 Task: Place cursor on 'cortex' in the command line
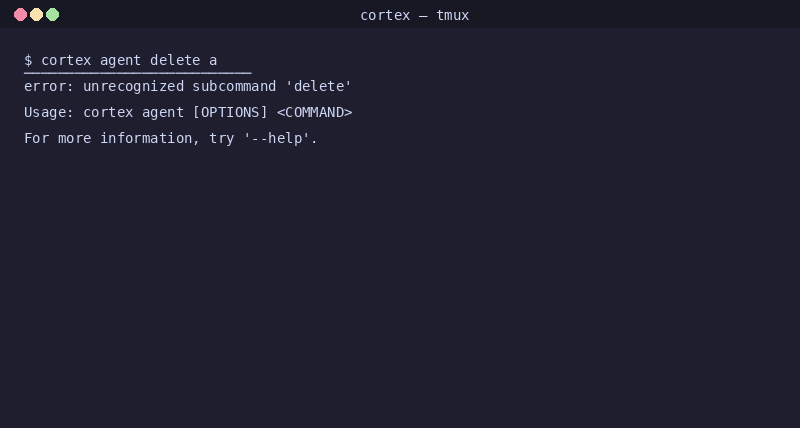pyautogui.click(x=66, y=60)
